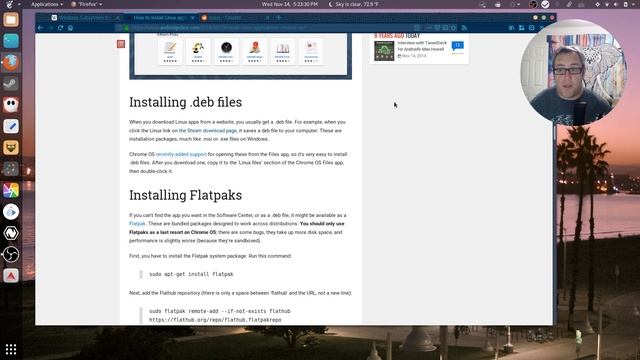640x360 pixels.
Task: Launch Firefox from the dock
Action: (11, 62)
